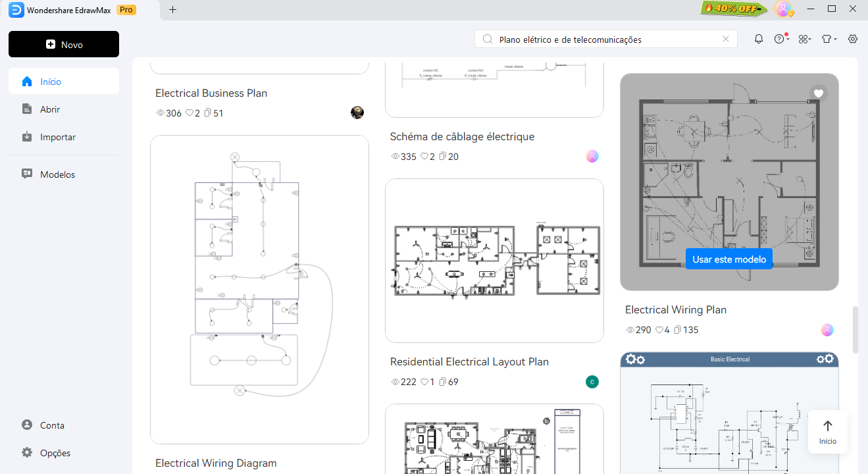Open the Importar section

point(58,137)
